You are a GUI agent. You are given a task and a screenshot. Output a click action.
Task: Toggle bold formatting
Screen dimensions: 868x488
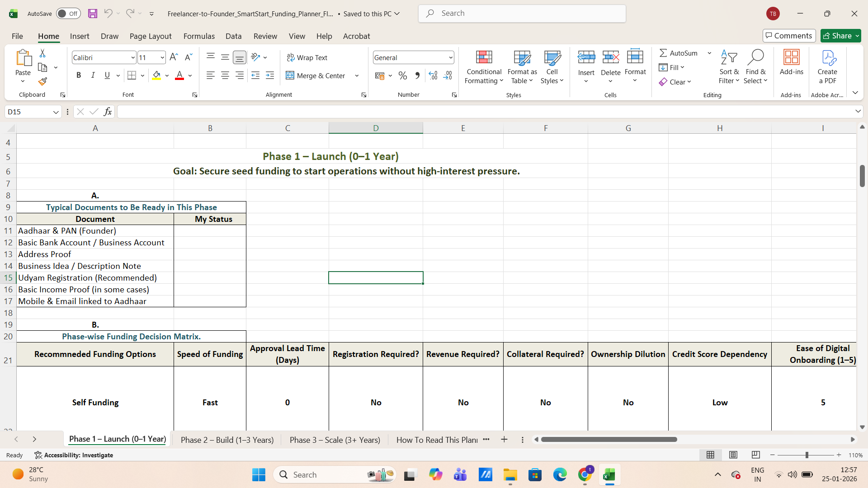coord(78,75)
